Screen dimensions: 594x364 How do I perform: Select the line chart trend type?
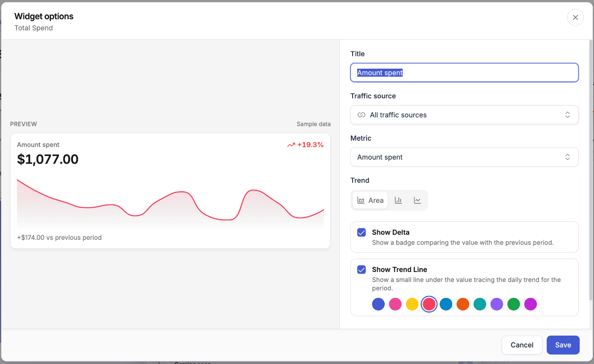(x=417, y=200)
